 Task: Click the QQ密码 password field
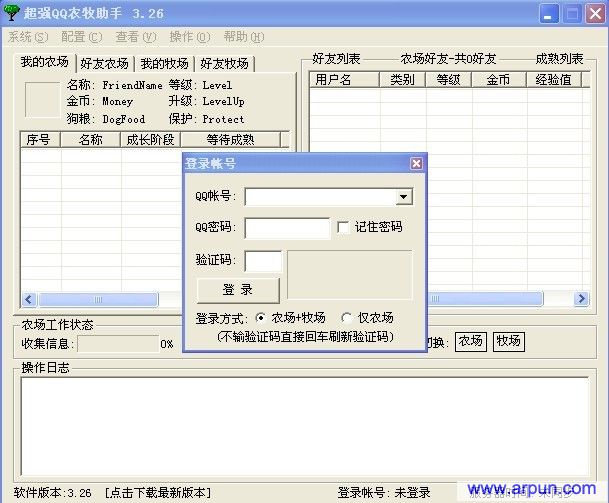(x=287, y=228)
